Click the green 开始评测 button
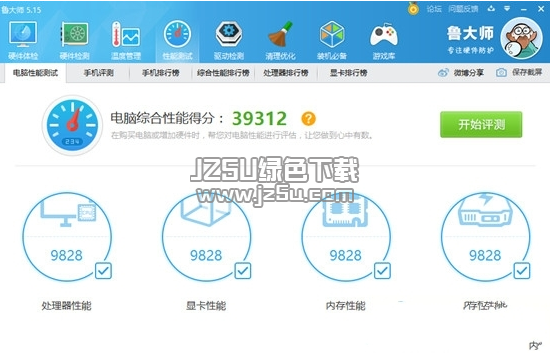The image size is (550, 361). pos(481,124)
